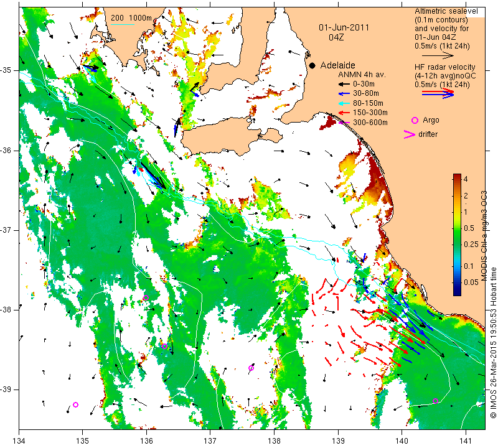
Task: Click the colorbar value 2
Action: click(x=466, y=195)
